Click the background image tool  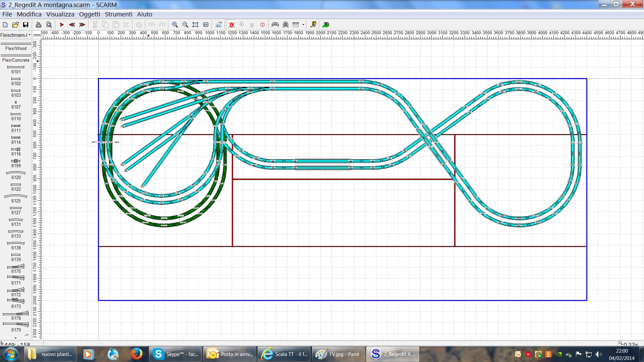coord(219,25)
